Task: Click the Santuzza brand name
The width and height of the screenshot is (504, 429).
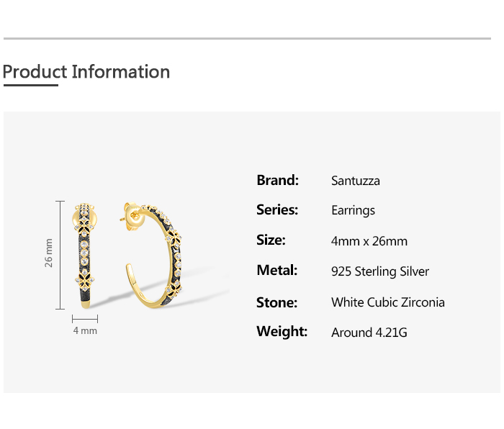Action: click(355, 181)
